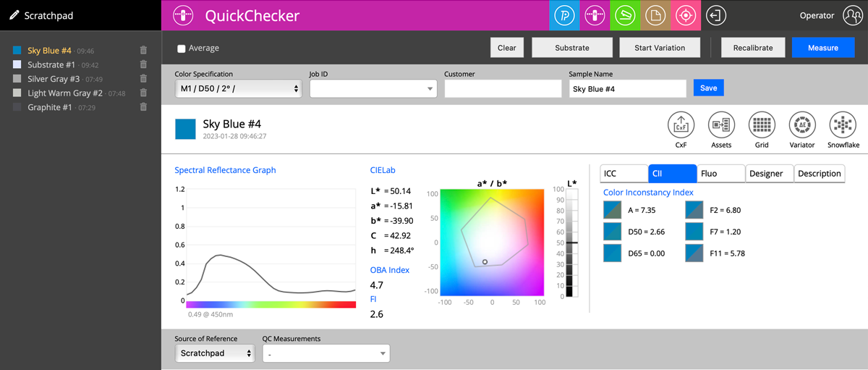868x370 pixels.
Task: Click the '0.49 @ 450nm' reading
Action: click(x=211, y=314)
